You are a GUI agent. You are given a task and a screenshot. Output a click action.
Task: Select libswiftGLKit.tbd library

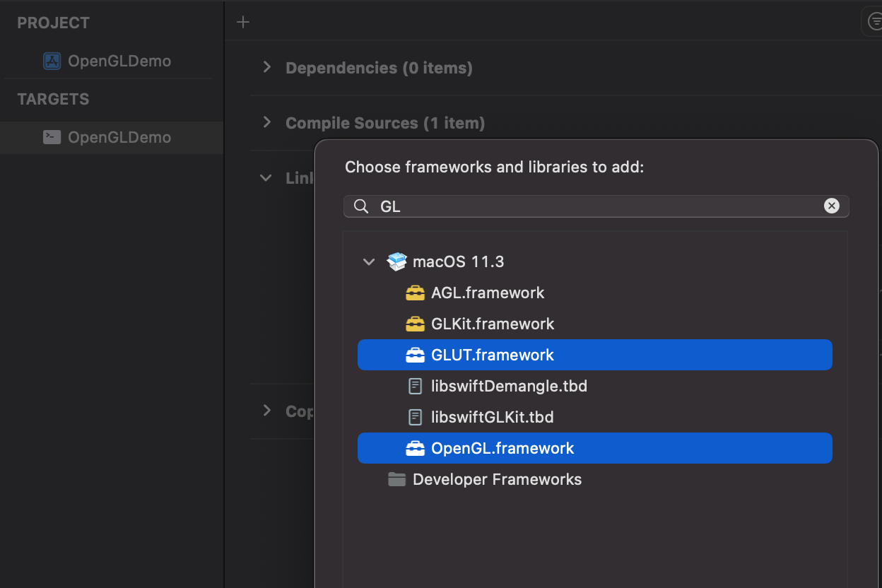492,417
